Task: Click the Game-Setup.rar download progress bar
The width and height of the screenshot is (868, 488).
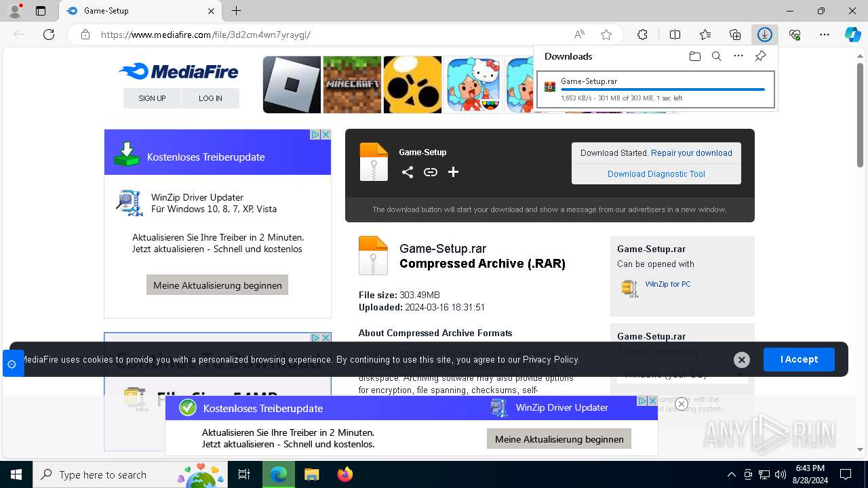Action: coord(663,89)
